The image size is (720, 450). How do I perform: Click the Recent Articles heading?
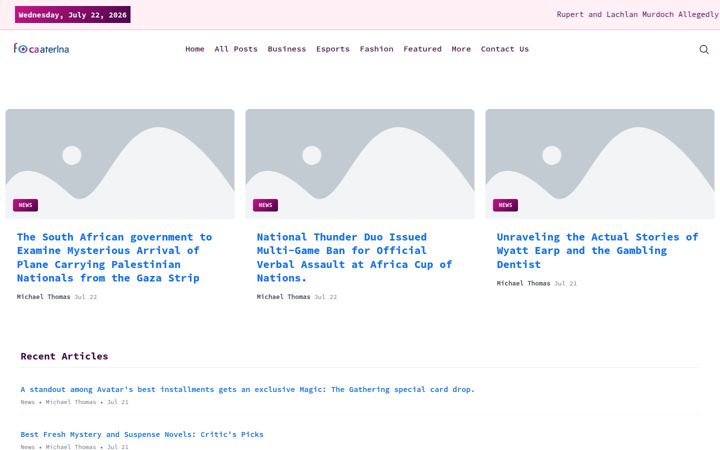(64, 356)
